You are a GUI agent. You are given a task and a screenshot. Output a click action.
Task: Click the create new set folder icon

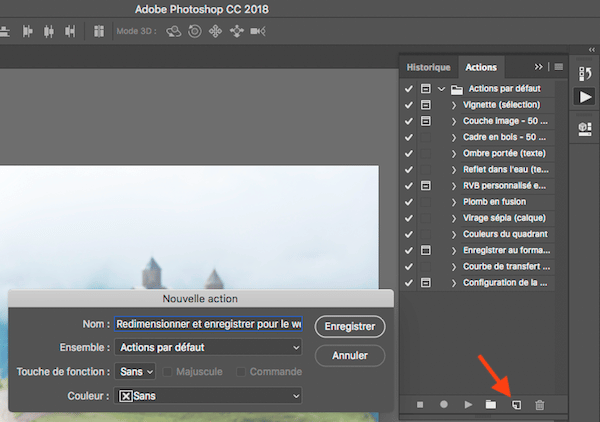tap(491, 404)
